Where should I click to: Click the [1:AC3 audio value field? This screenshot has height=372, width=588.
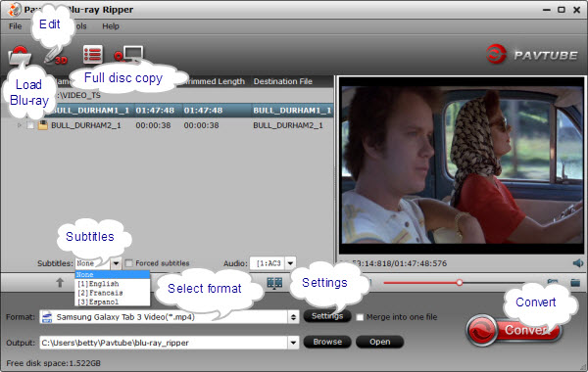268,263
